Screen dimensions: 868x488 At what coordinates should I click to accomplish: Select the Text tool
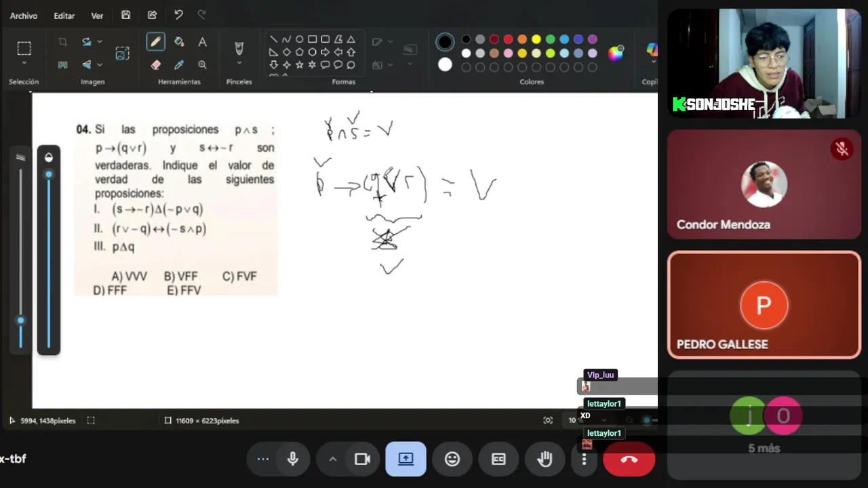coord(202,42)
